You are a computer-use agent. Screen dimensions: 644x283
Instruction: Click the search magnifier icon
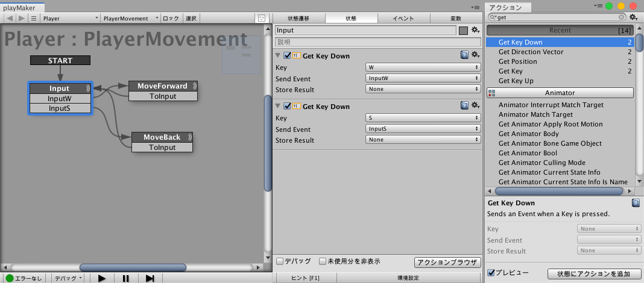pos(493,17)
